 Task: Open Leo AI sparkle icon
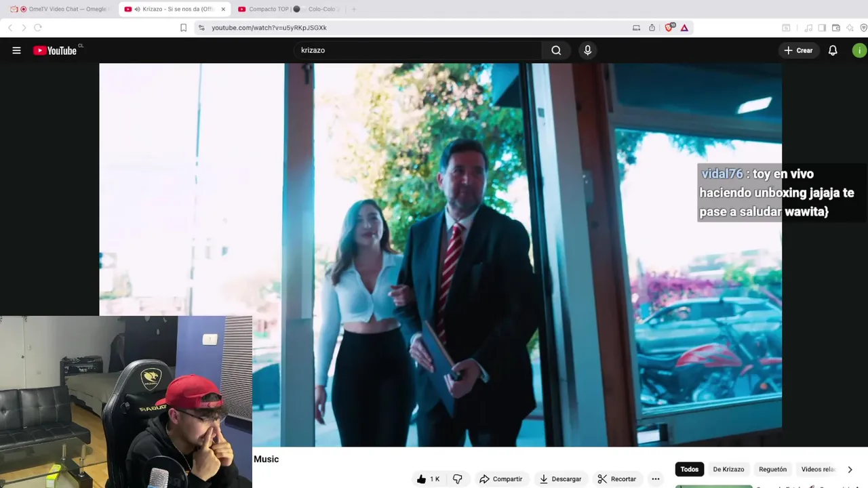click(x=850, y=28)
